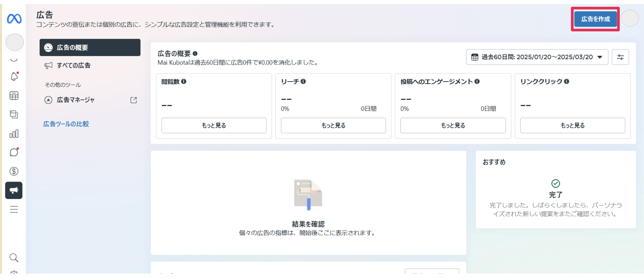Click info icon next to リーチ

tap(303, 82)
